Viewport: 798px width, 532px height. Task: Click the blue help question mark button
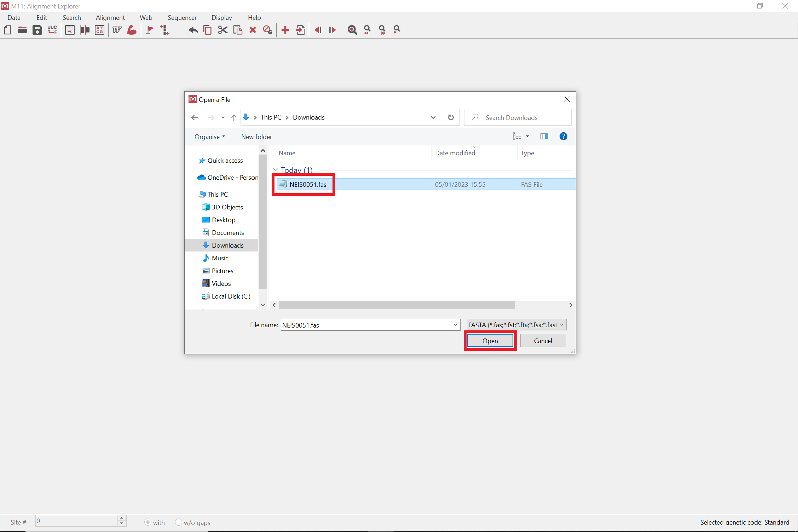point(563,136)
